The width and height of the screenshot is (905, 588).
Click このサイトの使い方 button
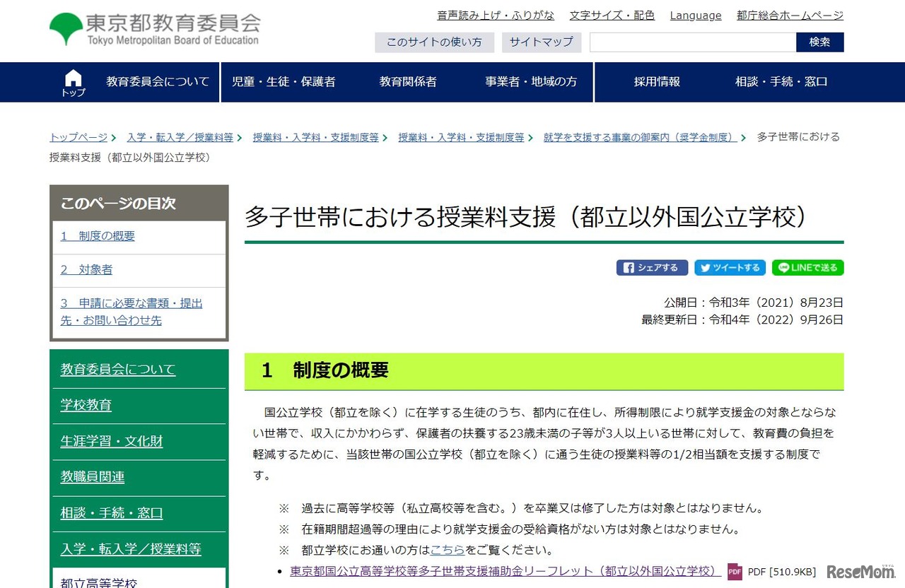[x=433, y=42]
